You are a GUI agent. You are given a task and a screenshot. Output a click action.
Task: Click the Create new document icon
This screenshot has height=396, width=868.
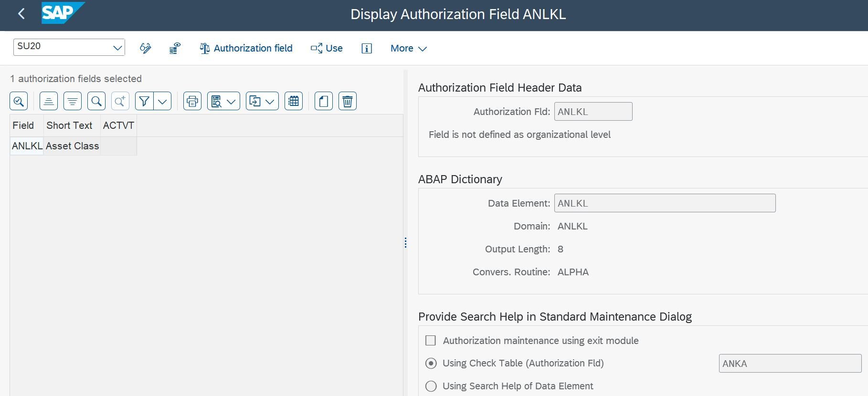[x=323, y=101]
